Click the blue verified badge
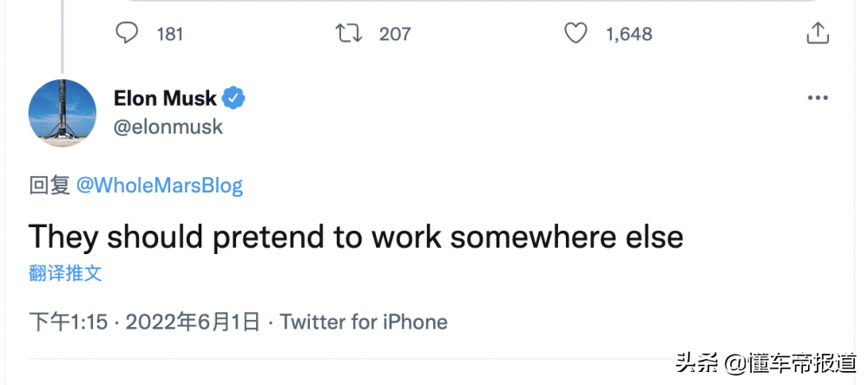The height and width of the screenshot is (385, 868). point(233,98)
